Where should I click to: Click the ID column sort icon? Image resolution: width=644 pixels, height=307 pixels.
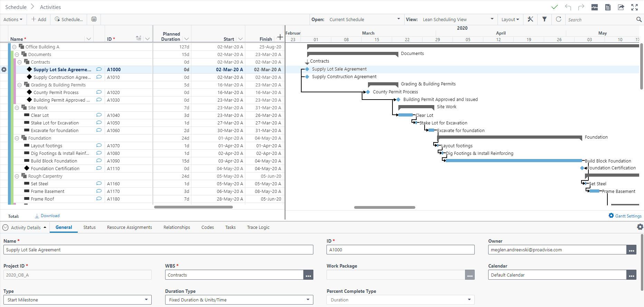139,38
